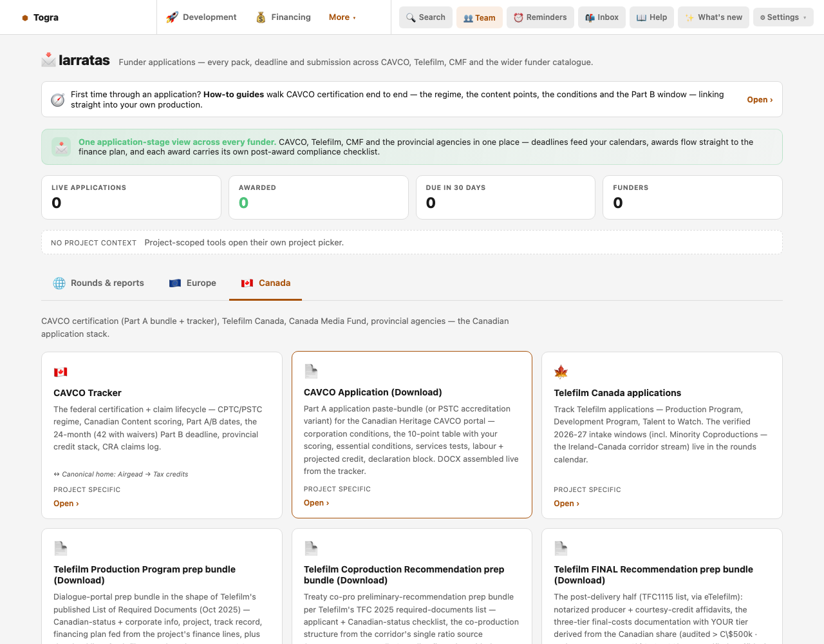824x644 pixels.
Task: Open Telefilm Canada applications link
Action: 566,504
